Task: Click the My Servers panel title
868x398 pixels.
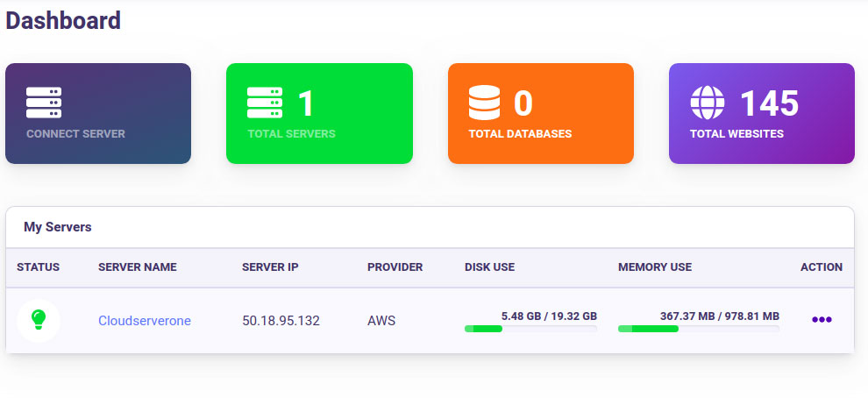Action: click(58, 227)
